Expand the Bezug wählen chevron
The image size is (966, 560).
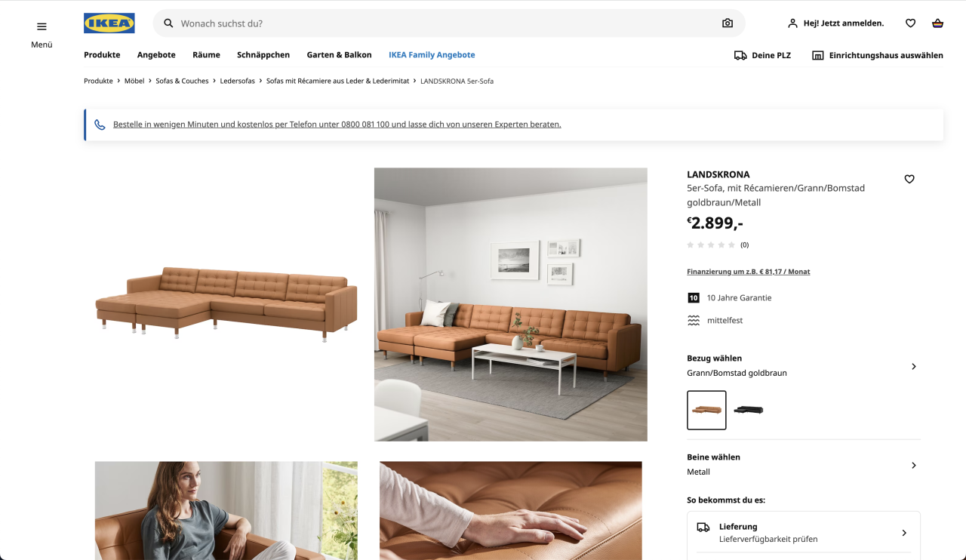click(913, 366)
